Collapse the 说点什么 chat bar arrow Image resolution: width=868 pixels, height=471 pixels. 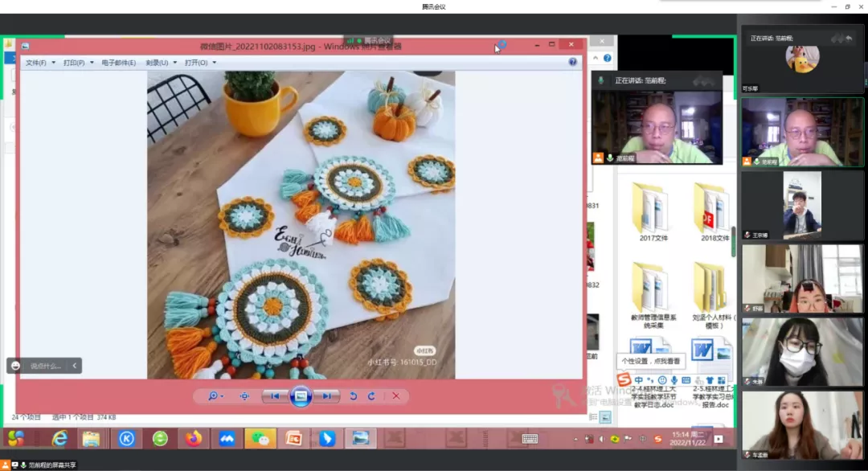[x=75, y=366]
